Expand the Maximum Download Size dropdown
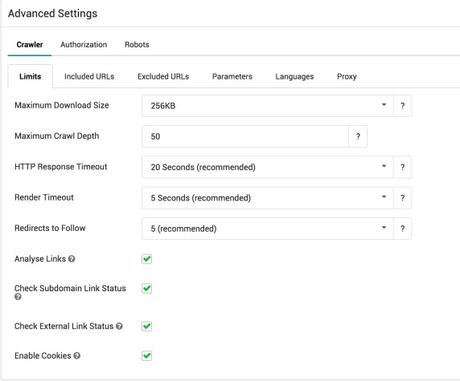460x381 pixels. tap(268, 106)
